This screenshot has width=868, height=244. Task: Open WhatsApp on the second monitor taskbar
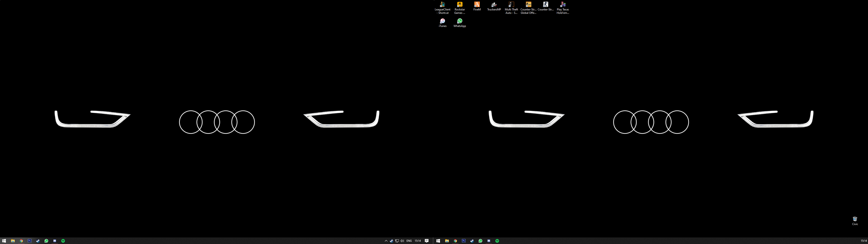point(480,241)
